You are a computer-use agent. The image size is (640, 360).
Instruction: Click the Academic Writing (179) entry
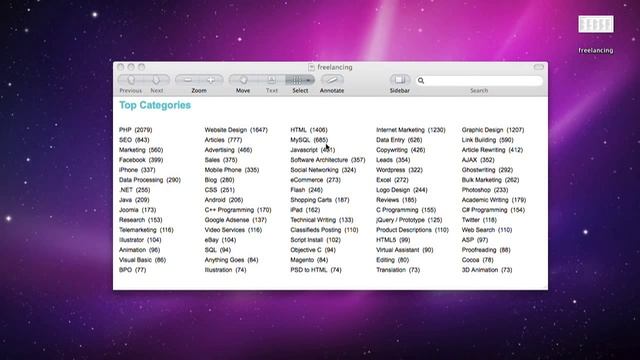tap(494, 200)
